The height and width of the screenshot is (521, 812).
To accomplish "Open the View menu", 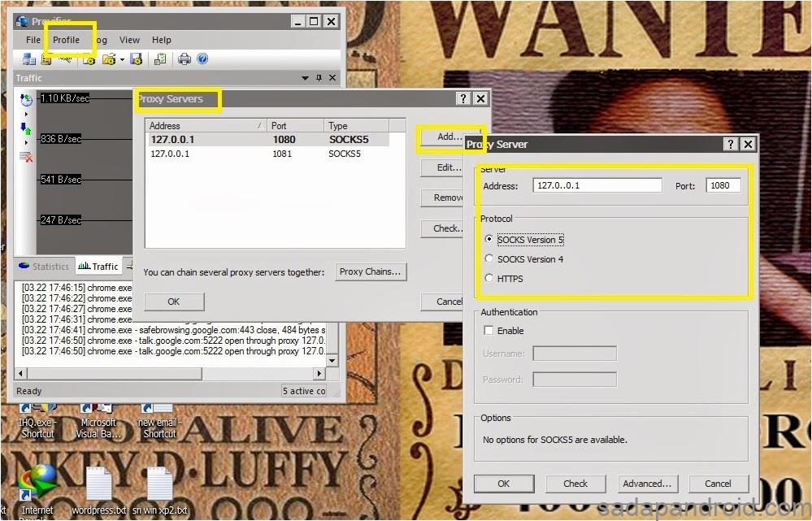I will pyautogui.click(x=129, y=40).
